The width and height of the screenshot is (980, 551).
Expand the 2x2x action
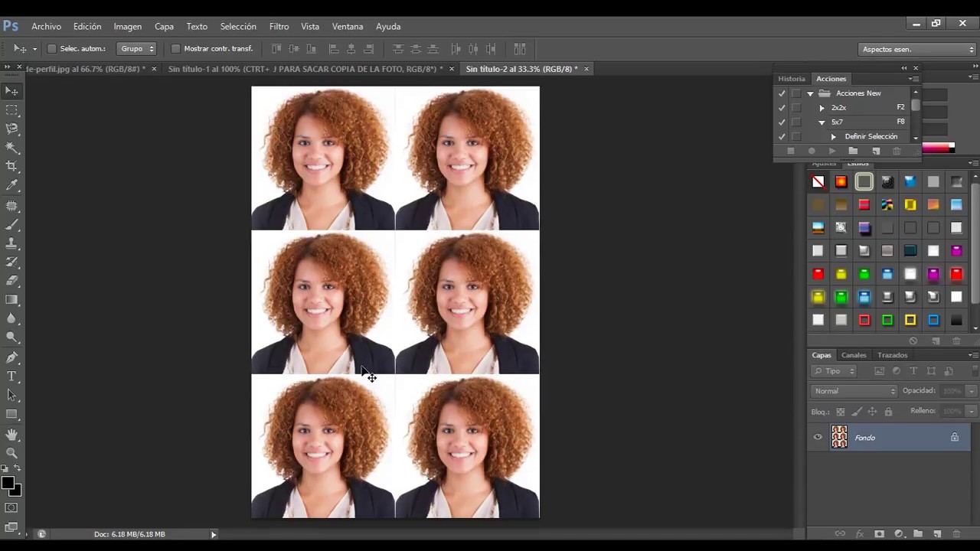[822, 108]
